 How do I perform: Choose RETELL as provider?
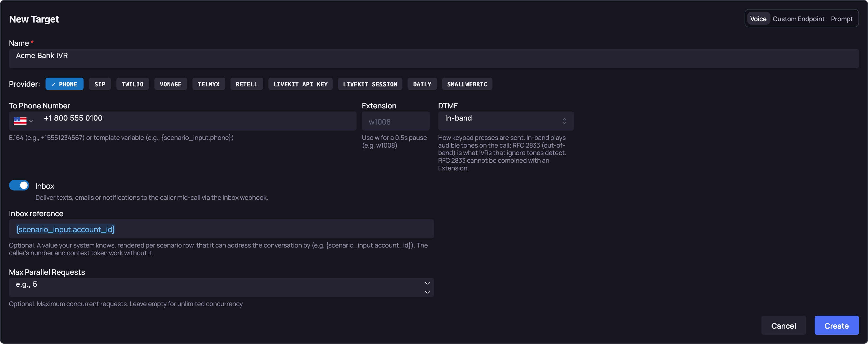[247, 84]
